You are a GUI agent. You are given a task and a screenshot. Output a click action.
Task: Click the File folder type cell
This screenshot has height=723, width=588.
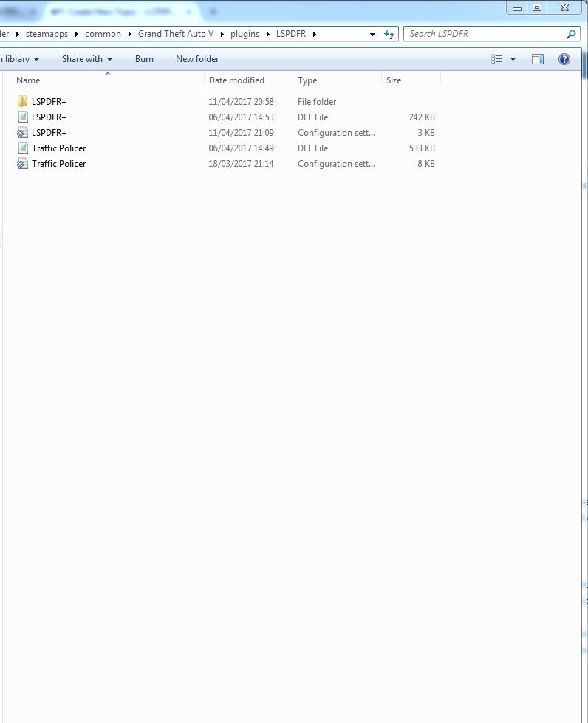(x=317, y=101)
